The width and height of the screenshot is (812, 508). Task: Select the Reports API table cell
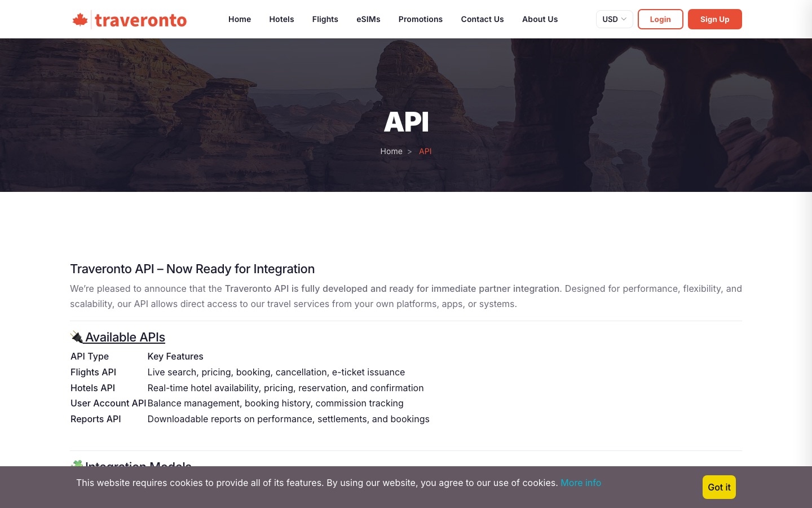(x=96, y=419)
